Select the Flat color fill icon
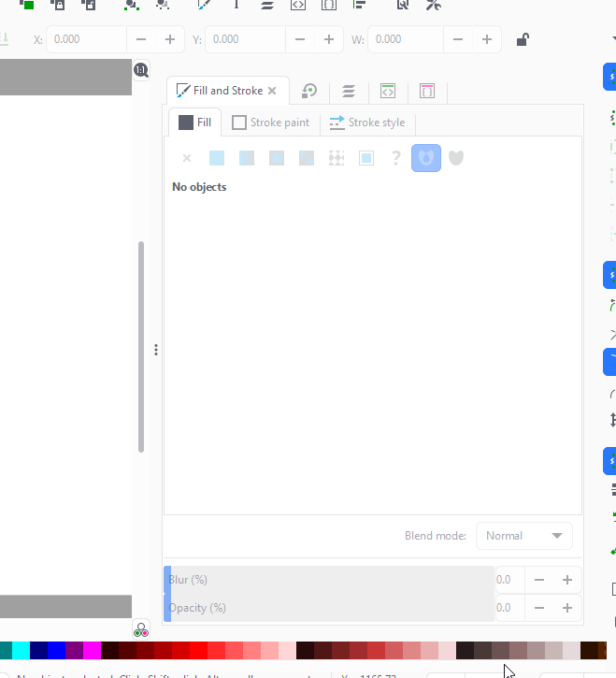This screenshot has height=678, width=616. (x=217, y=158)
